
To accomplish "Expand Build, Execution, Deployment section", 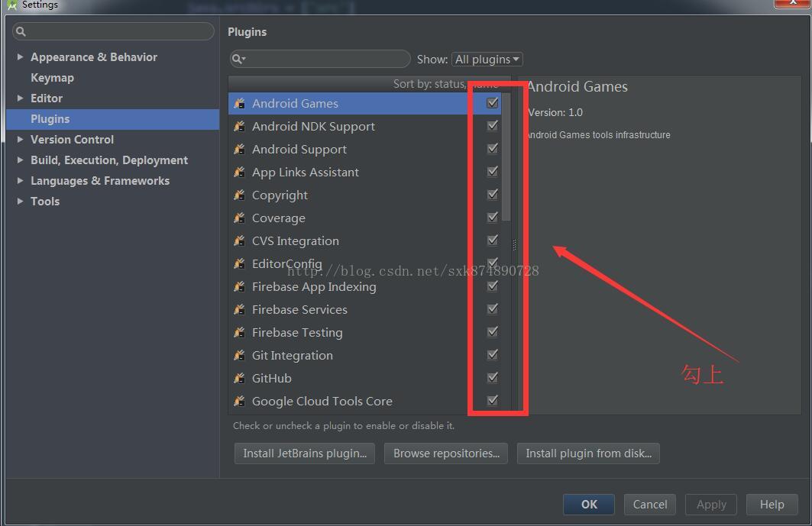I will pos(20,160).
